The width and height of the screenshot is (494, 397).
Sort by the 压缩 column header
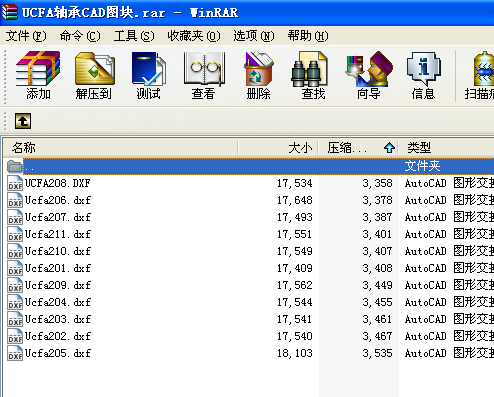(358, 147)
